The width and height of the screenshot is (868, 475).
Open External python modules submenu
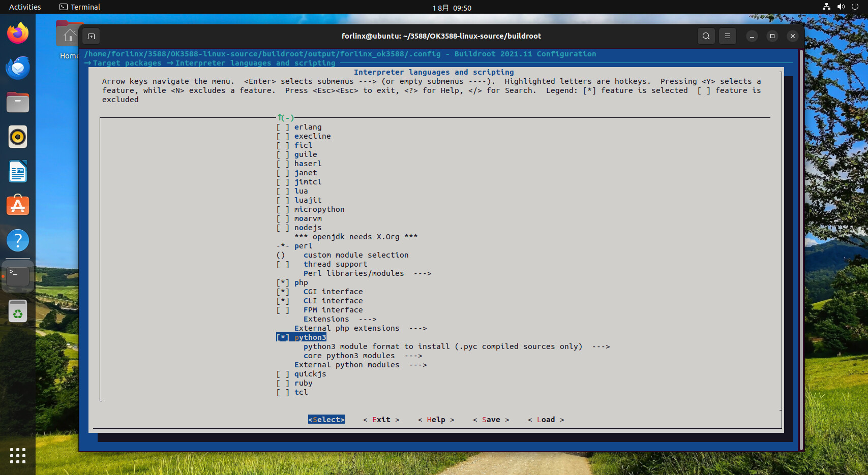347,365
